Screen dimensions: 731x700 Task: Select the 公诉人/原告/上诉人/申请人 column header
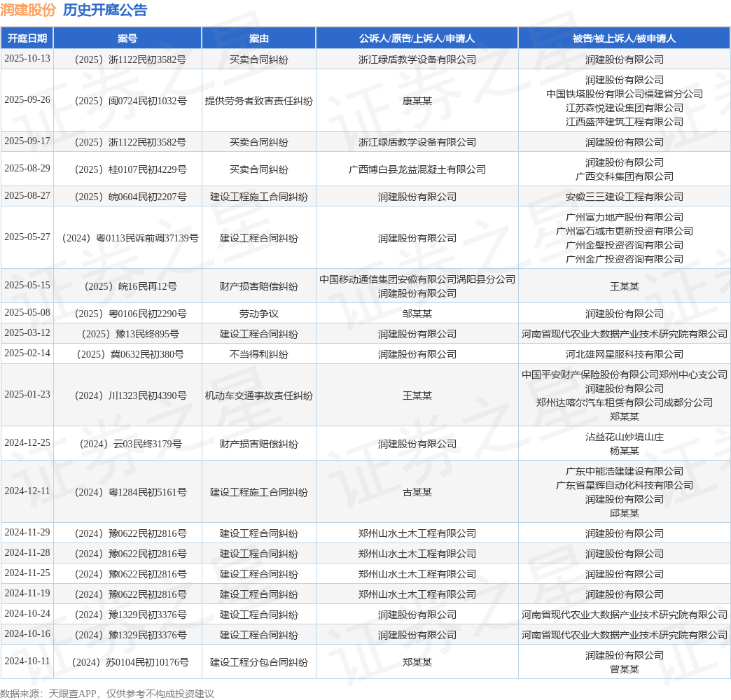pos(417,38)
